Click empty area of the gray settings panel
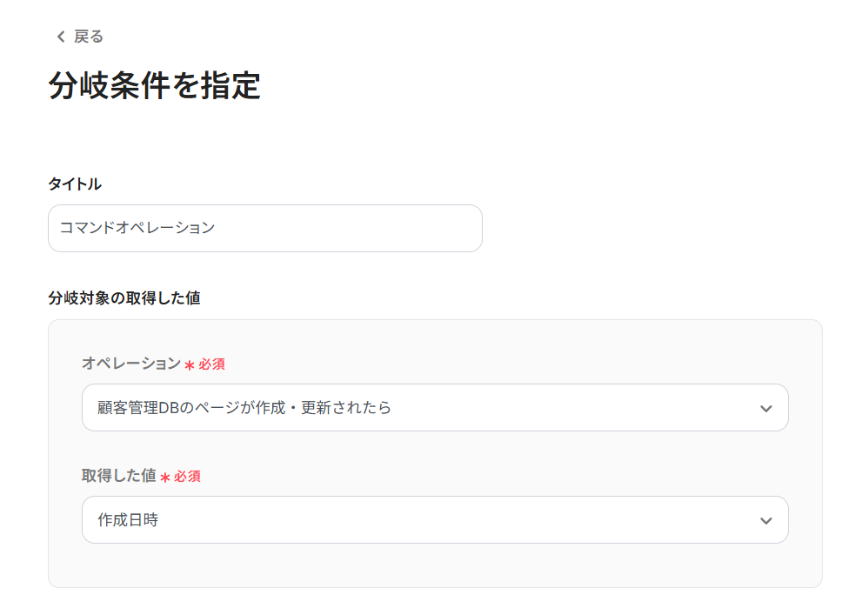 pyautogui.click(x=522, y=564)
